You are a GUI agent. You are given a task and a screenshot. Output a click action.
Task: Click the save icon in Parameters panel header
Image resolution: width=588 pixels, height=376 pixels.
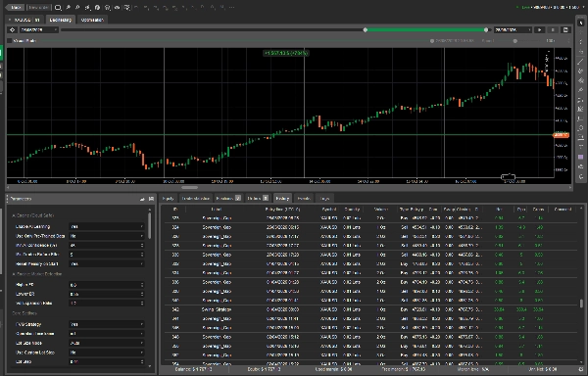[151, 199]
